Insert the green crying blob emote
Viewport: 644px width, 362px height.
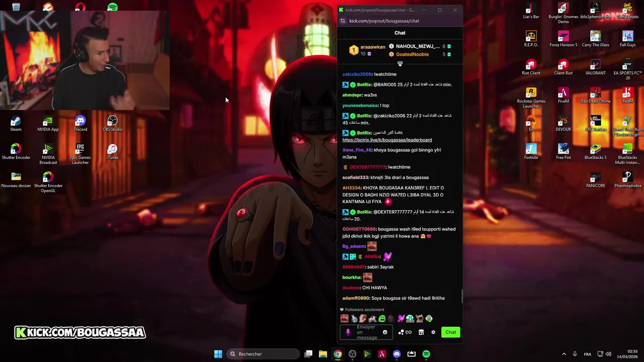point(382,318)
